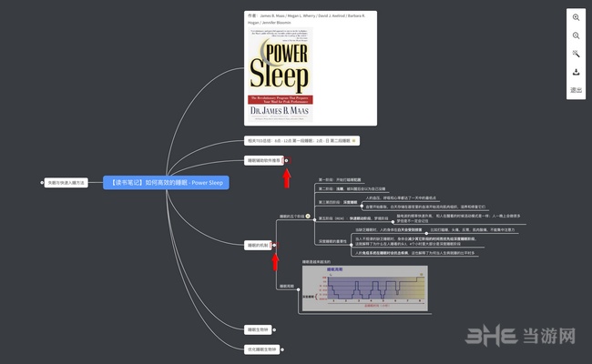
Task: Click the download export icon
Action: click(576, 72)
